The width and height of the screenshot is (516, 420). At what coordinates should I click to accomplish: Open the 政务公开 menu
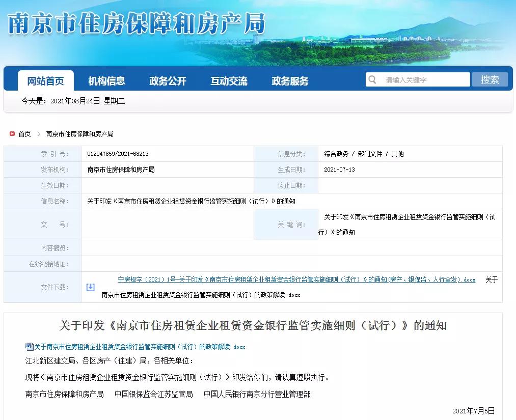[x=168, y=79]
